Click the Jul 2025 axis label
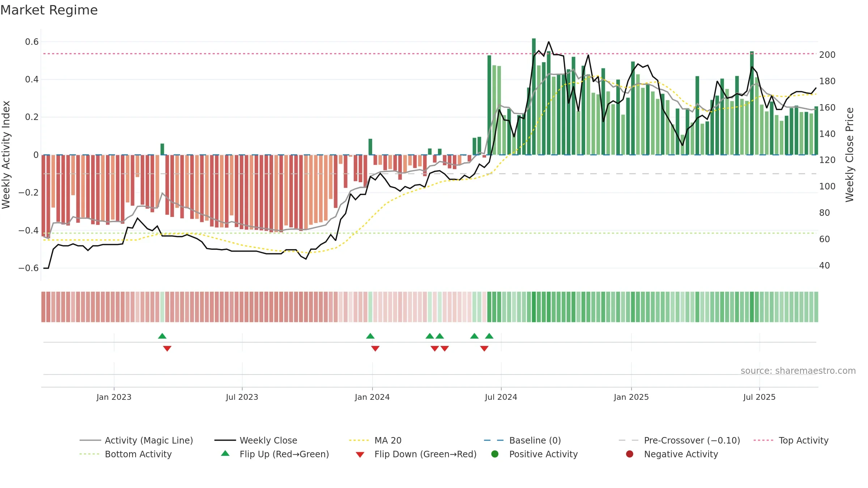This screenshot has width=868, height=488. [x=759, y=397]
